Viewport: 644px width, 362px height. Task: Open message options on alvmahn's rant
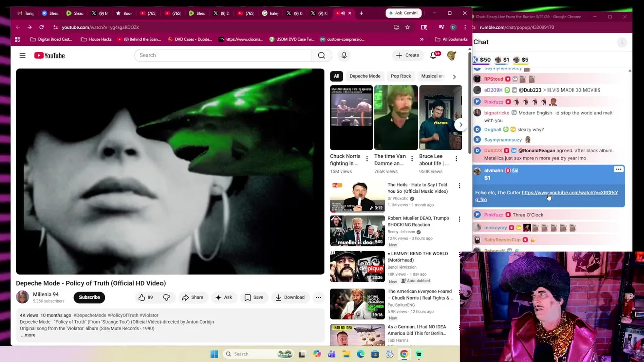click(x=618, y=170)
